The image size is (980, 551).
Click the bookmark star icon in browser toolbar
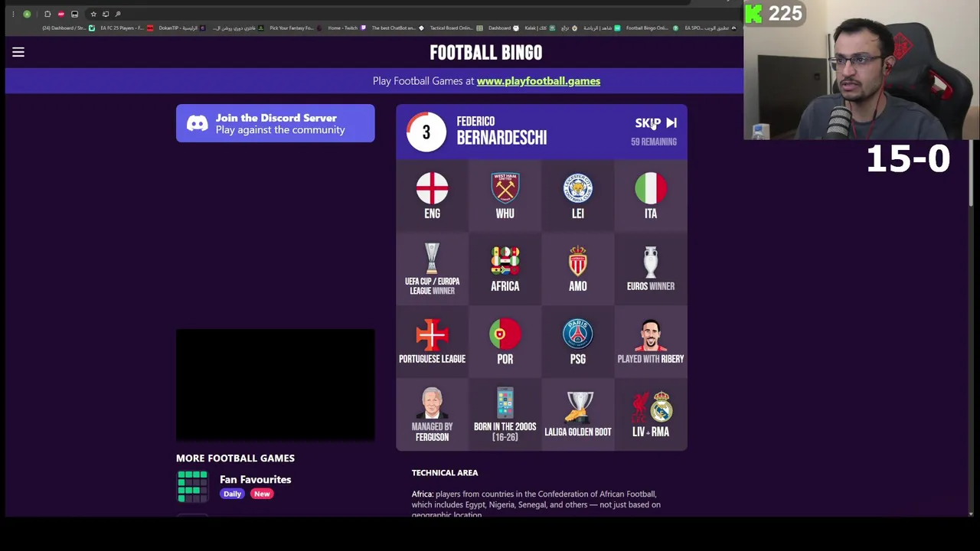pyautogui.click(x=93, y=14)
